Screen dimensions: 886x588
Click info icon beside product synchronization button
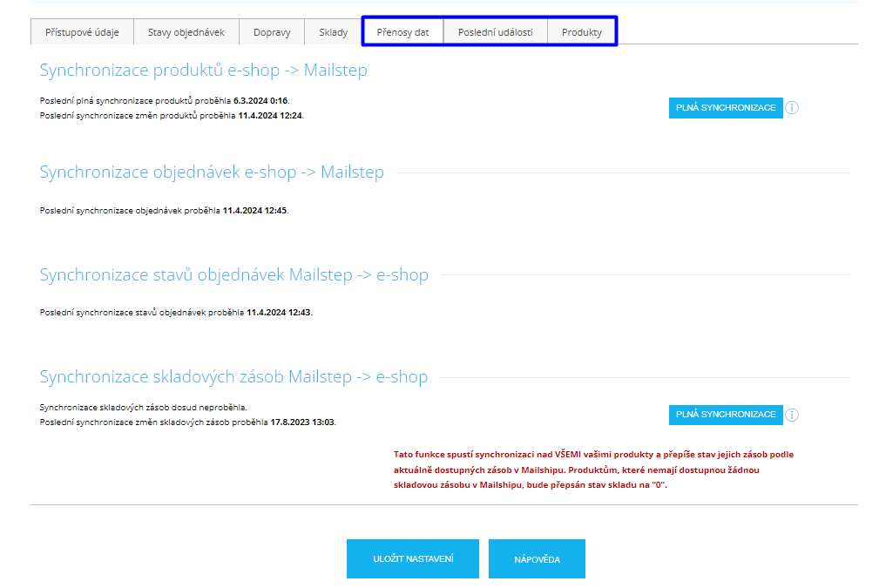point(792,108)
